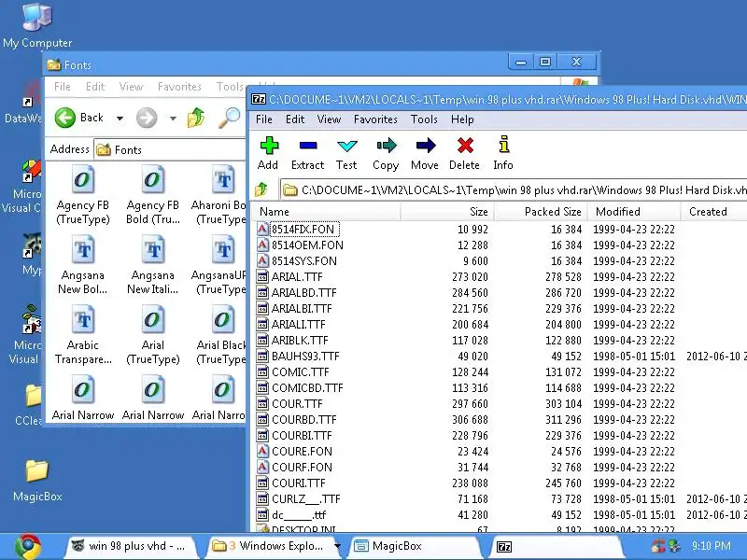Click the Up folder icon in Fonts window
The image size is (747, 560).
click(196, 118)
